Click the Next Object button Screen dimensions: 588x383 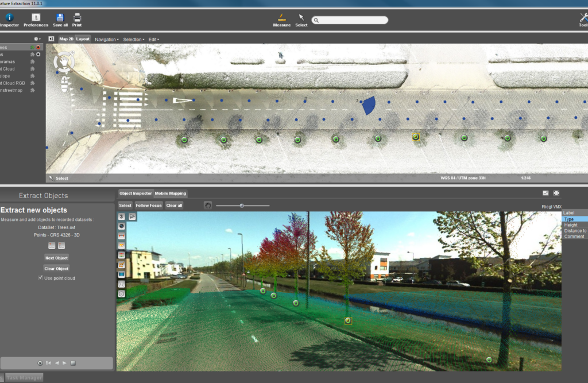[x=57, y=258]
